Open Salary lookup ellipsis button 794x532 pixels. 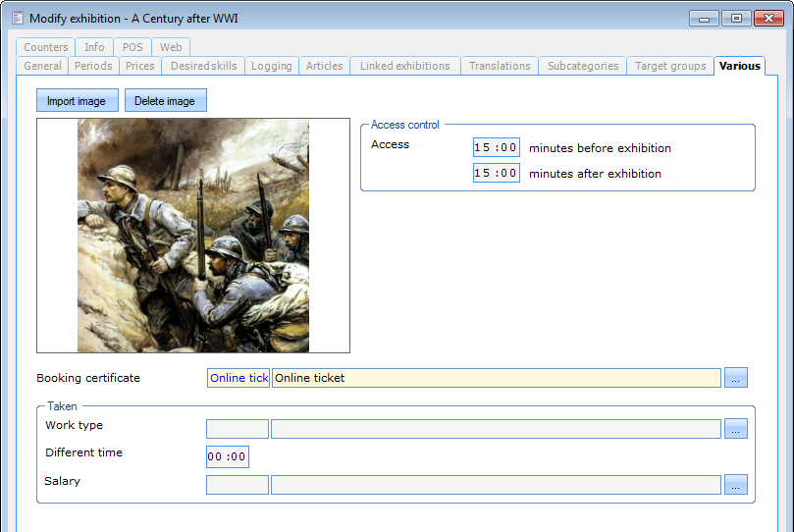(x=735, y=484)
